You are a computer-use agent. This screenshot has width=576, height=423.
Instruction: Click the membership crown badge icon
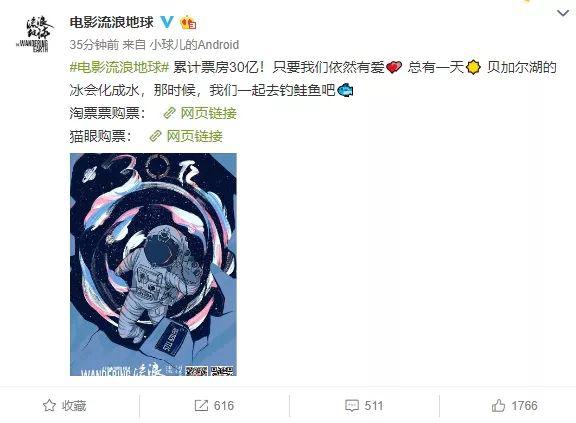[188, 22]
